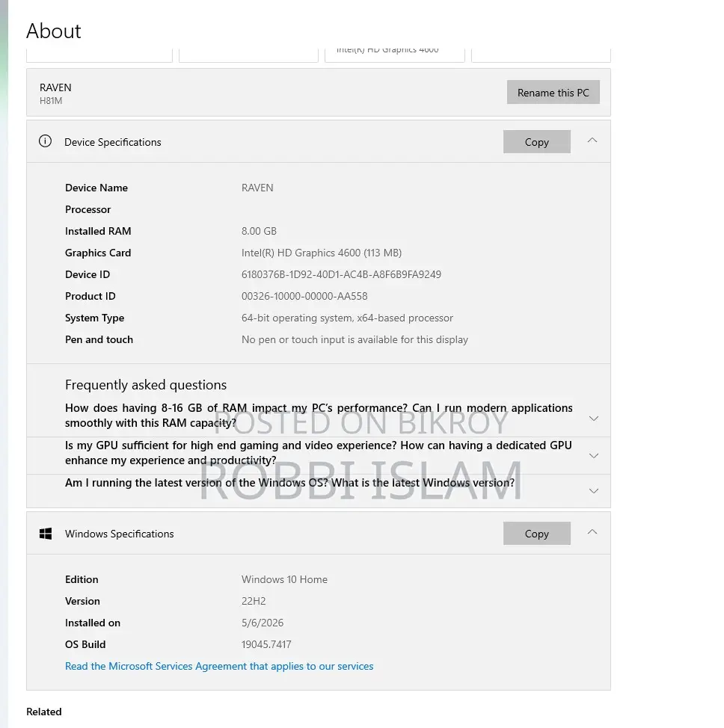The width and height of the screenshot is (724, 728).
Task: Copy the Windows Specifications
Action: pyautogui.click(x=537, y=534)
